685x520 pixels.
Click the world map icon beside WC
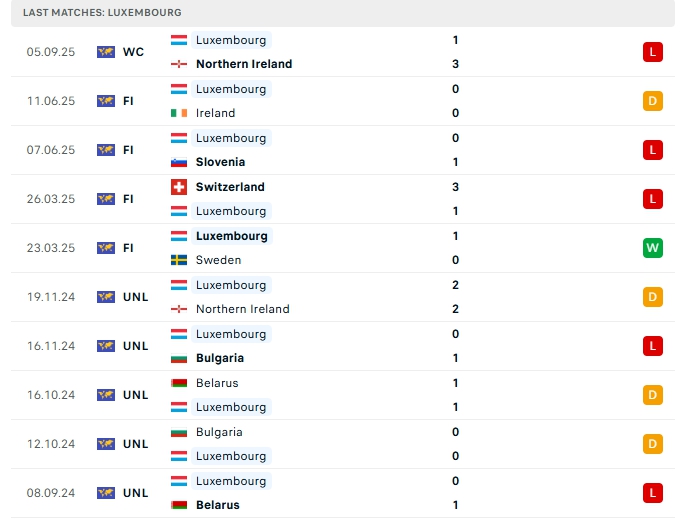[106, 52]
